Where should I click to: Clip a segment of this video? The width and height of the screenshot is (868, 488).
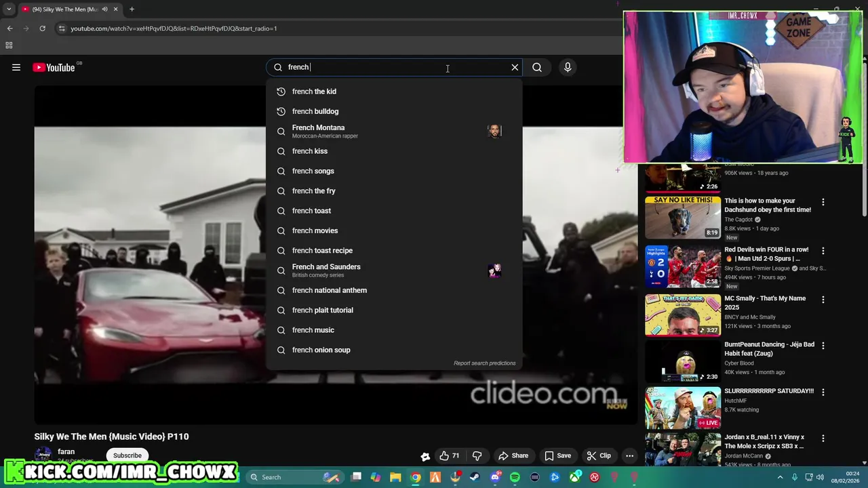(x=599, y=455)
